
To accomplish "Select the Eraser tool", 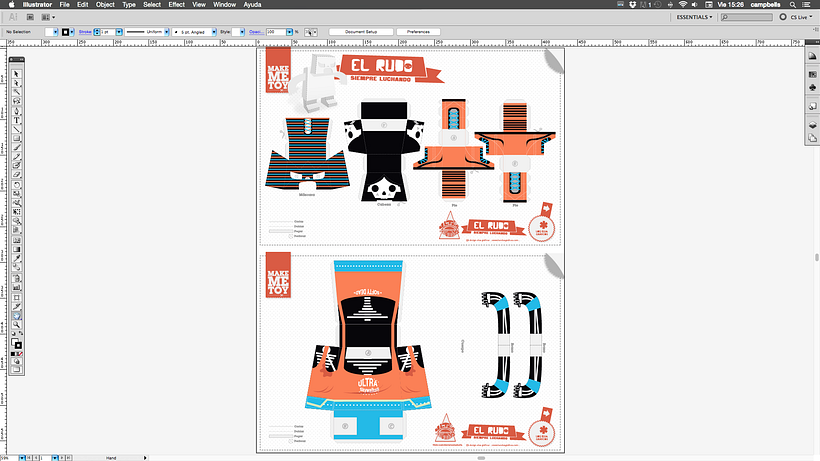I will point(16,175).
